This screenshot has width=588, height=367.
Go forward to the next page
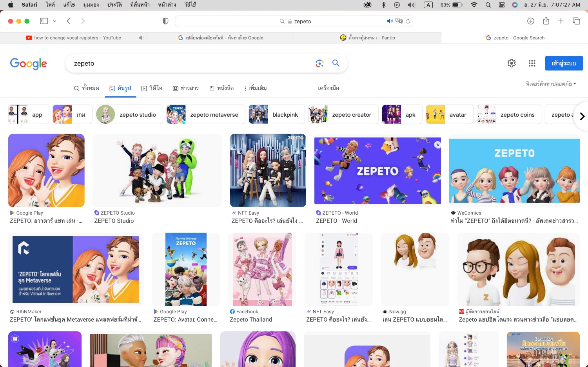[83, 21]
